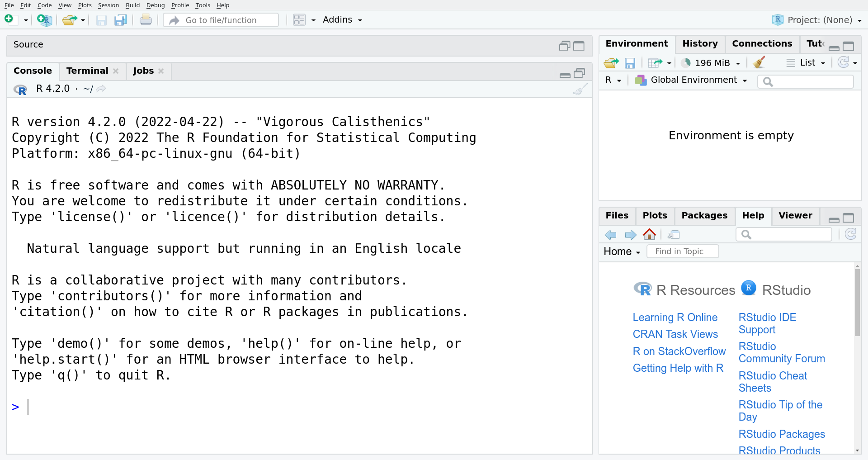Go back in Help pane
The width and height of the screenshot is (868, 460).
point(611,235)
